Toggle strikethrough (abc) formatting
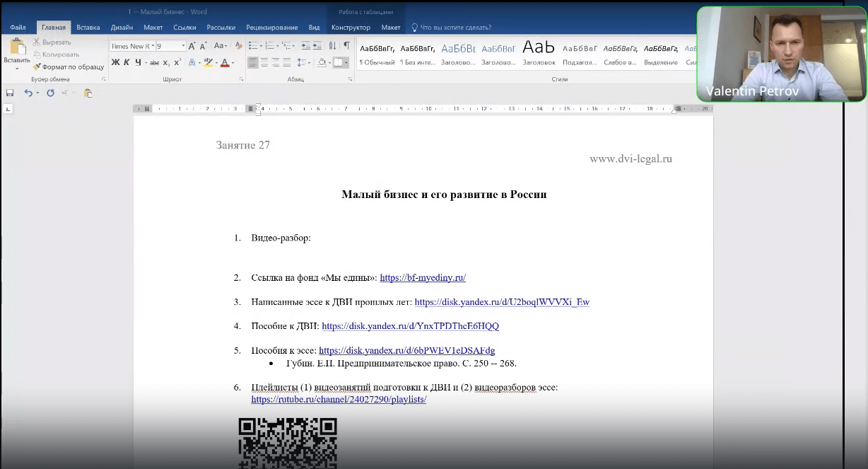868x469 pixels. point(154,62)
